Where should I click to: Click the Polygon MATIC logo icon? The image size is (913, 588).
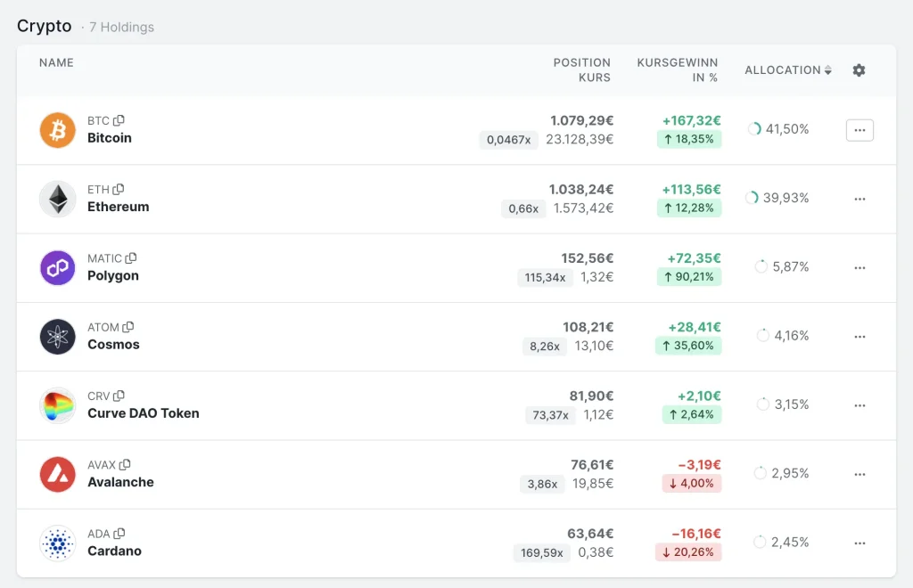(58, 267)
